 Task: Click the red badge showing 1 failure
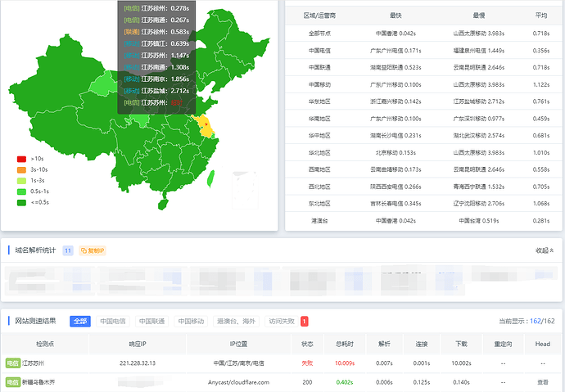tap(305, 321)
